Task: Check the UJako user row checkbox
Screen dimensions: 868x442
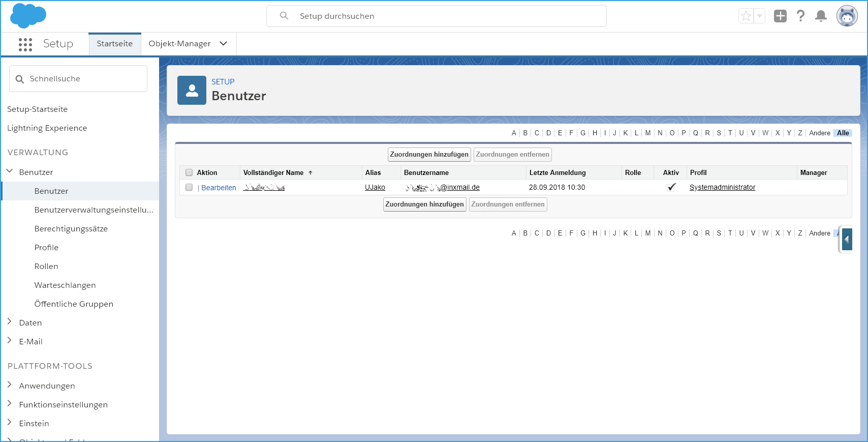Action: 189,187
